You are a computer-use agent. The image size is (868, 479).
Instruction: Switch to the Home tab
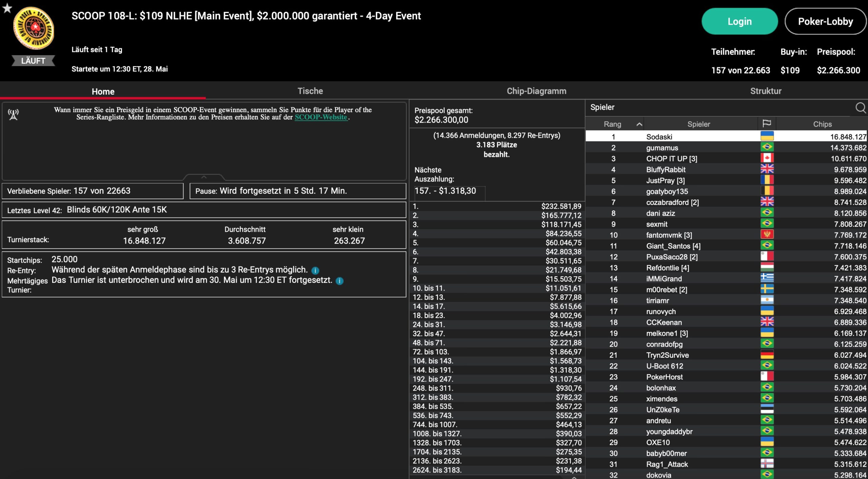pyautogui.click(x=103, y=91)
